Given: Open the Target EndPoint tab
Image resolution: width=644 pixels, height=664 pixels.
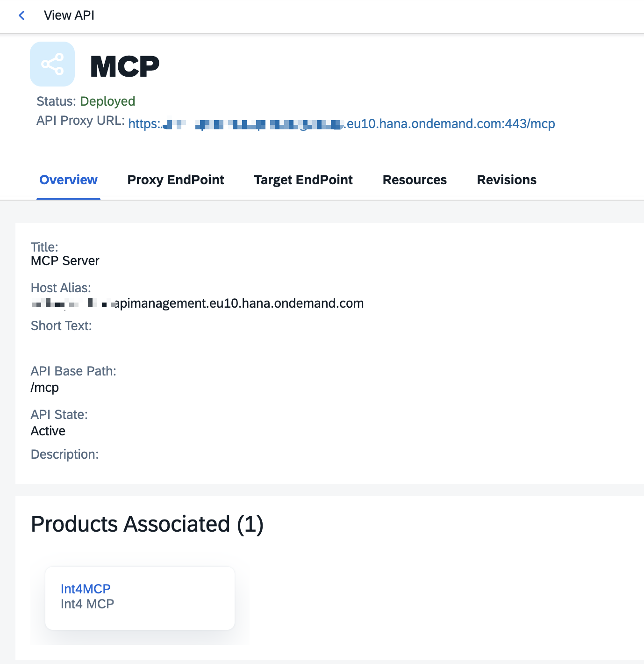Looking at the screenshot, I should (x=303, y=180).
